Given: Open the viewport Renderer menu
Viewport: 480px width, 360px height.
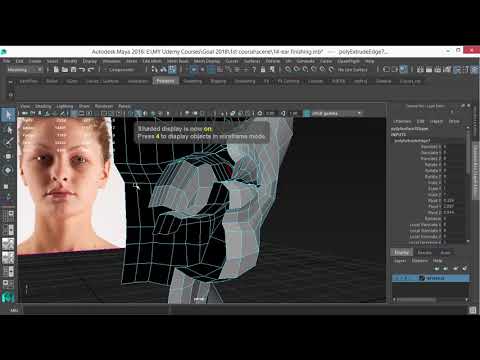Looking at the screenshot, I should coord(104,106).
